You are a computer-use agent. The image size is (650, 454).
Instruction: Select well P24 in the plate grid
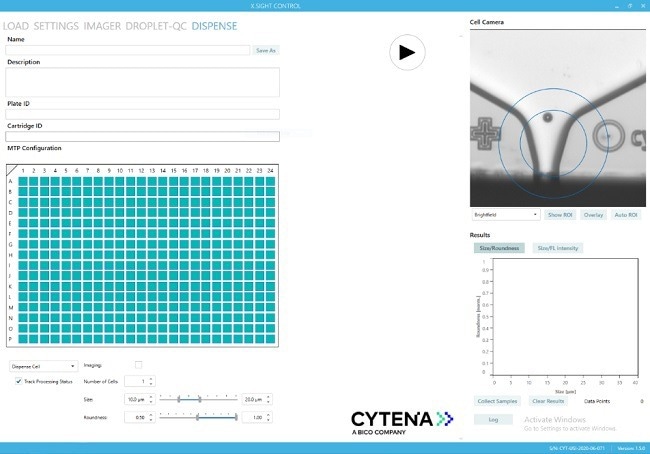(x=270, y=339)
